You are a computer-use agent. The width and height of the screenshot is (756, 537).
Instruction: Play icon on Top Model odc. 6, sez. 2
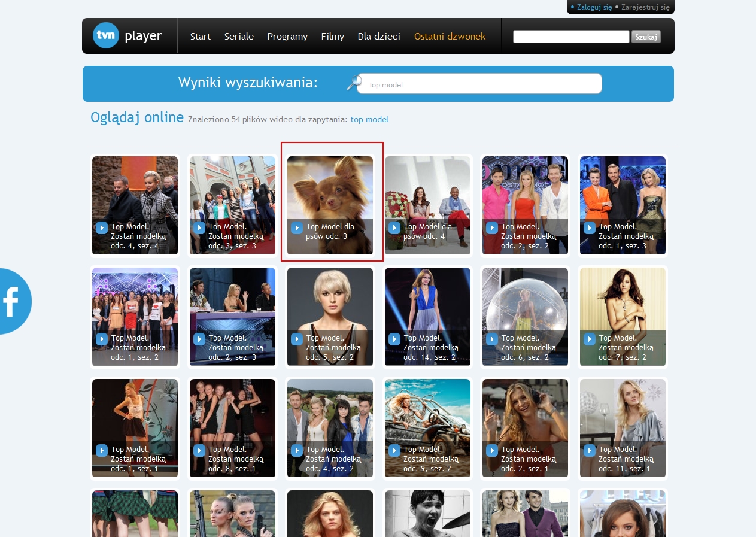click(x=491, y=339)
